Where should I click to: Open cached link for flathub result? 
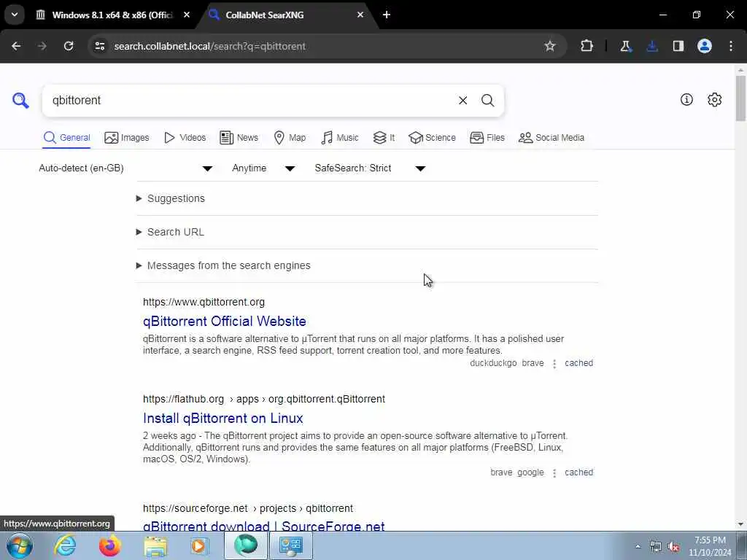coord(578,472)
